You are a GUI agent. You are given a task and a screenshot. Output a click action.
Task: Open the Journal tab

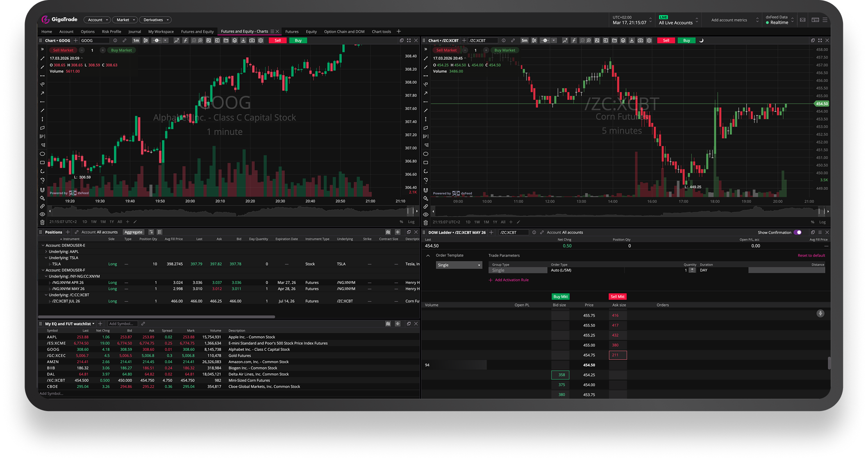pos(134,32)
